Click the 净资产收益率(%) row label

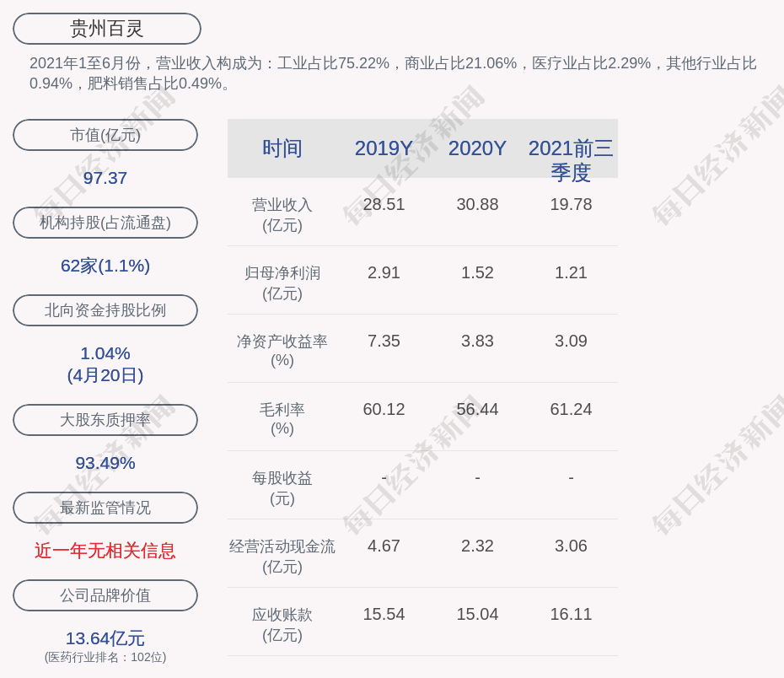coord(282,351)
